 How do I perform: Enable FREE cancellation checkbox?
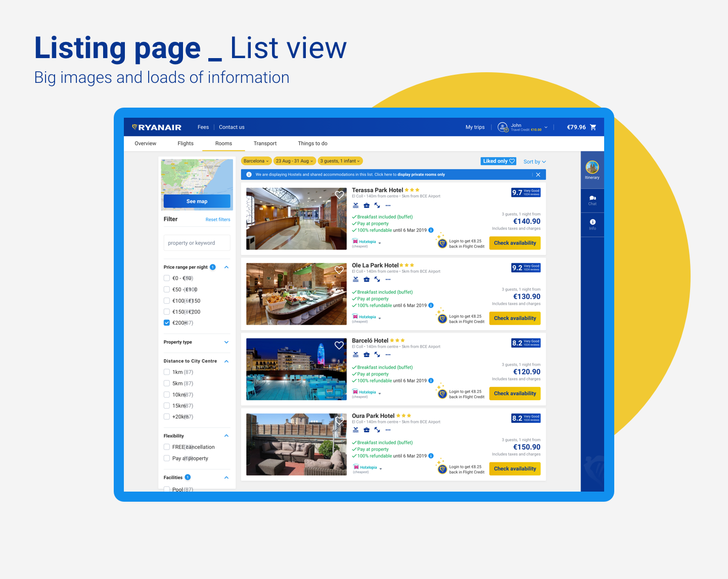167,447
